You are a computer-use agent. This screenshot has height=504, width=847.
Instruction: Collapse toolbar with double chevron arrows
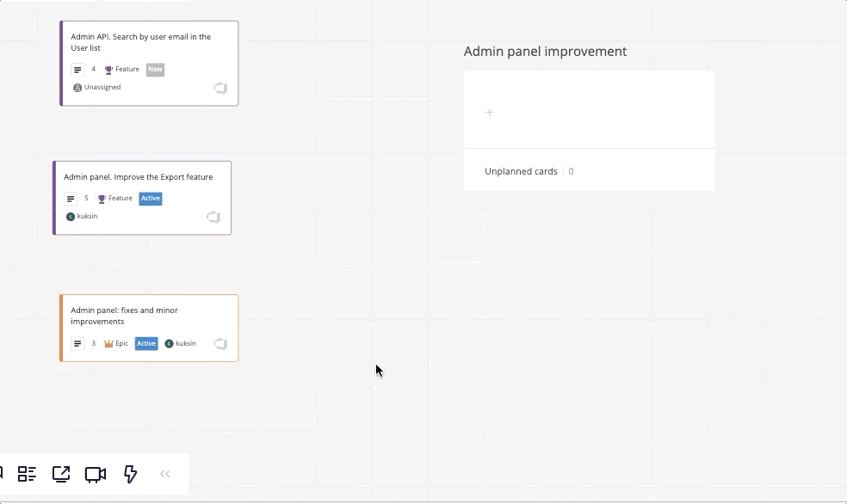click(165, 474)
